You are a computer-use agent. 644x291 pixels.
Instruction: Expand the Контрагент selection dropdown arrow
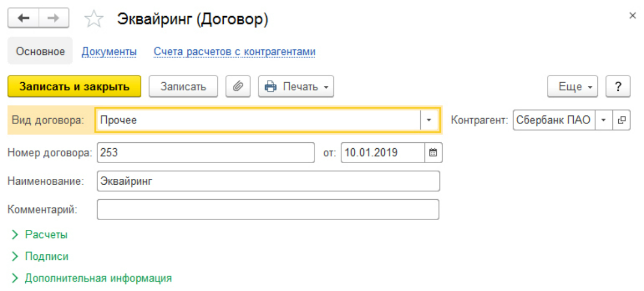(604, 120)
